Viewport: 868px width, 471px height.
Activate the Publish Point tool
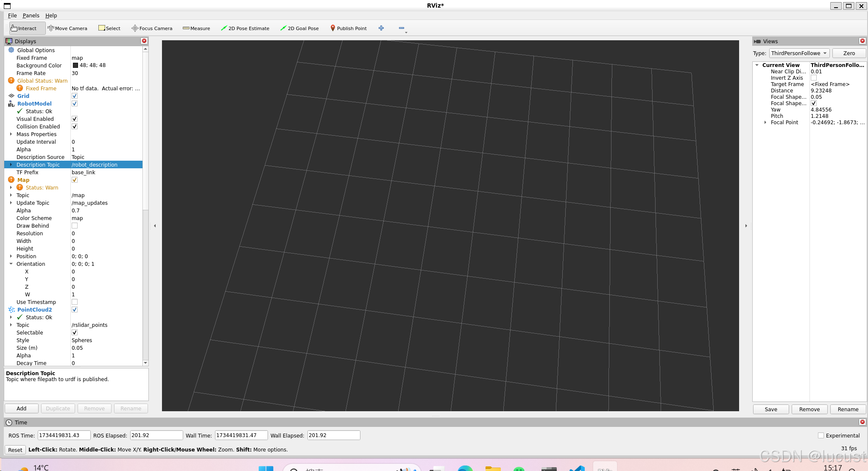pyautogui.click(x=349, y=28)
